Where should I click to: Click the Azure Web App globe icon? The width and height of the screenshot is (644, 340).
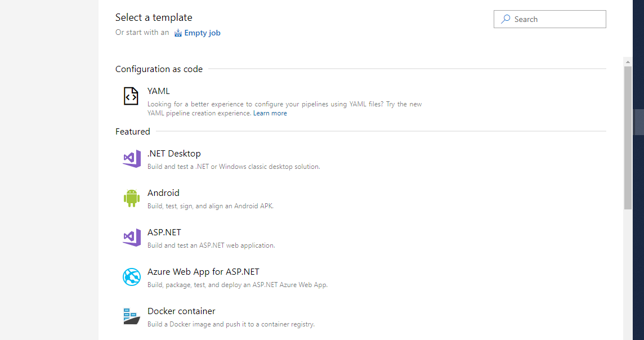click(x=131, y=277)
